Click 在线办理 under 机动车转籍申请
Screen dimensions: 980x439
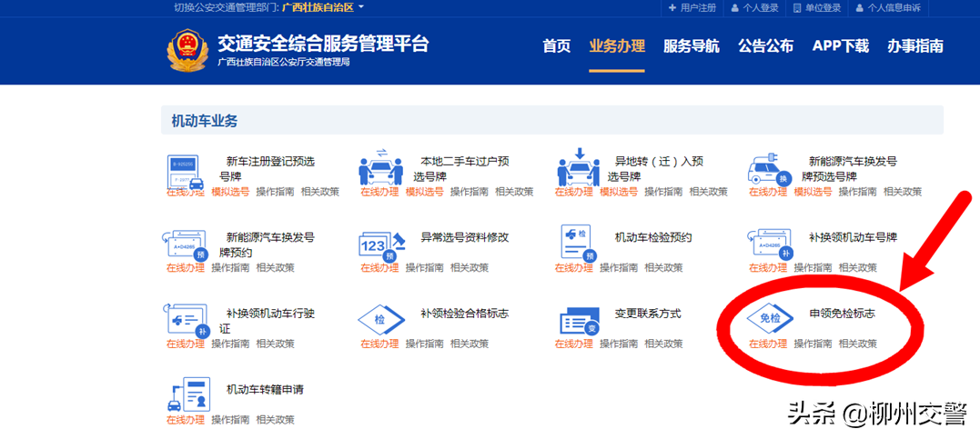(185, 420)
